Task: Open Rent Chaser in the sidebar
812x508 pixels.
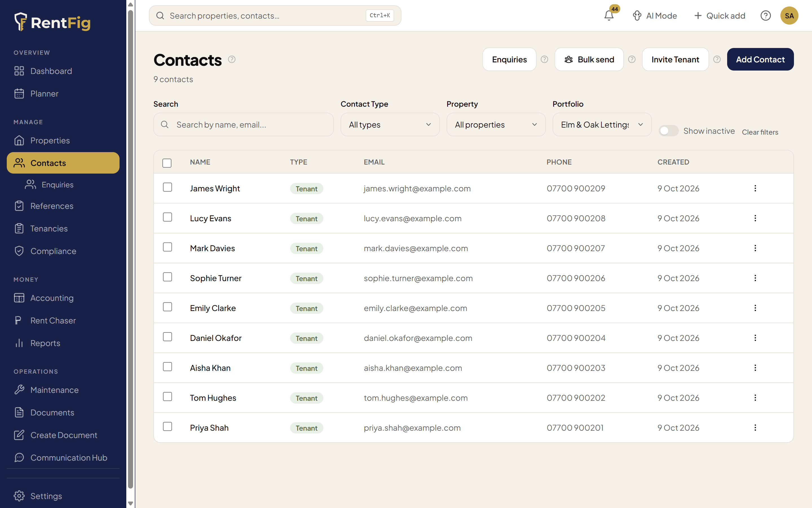Action: tap(63, 321)
